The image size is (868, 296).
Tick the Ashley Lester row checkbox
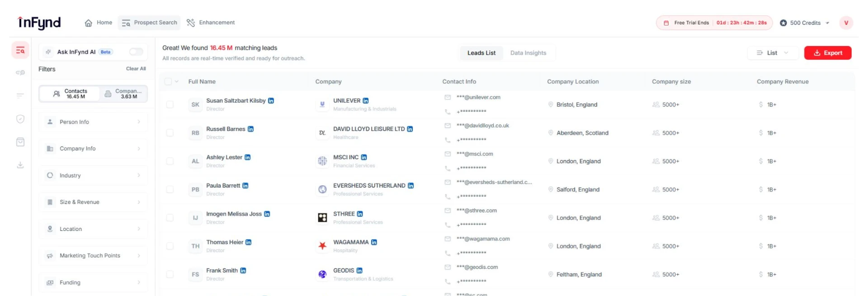(170, 161)
